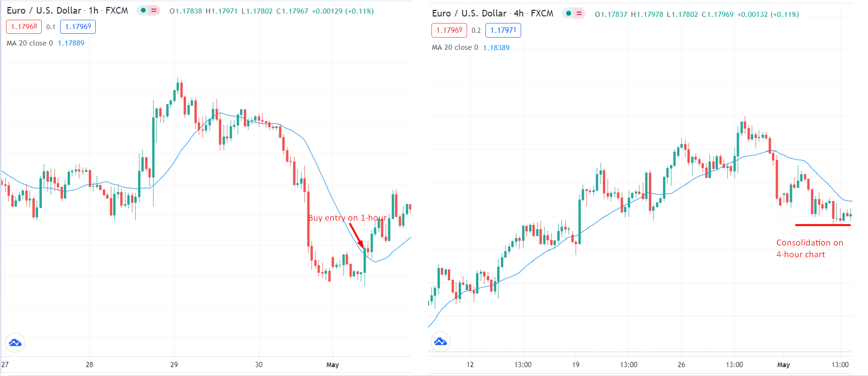Click the pink approximation icon on 1h chart header
Viewport: 868px width, 376px height.
(154, 10)
